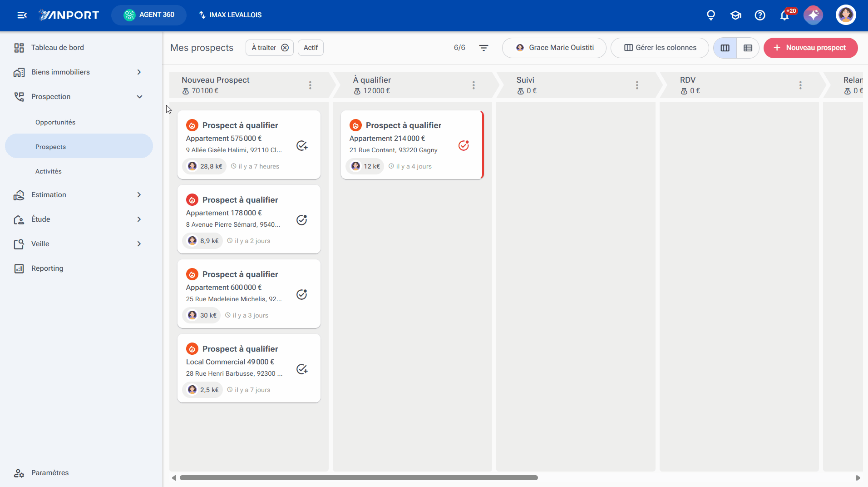Open the 9 Allée Gisèle Halimi prospect card
The image size is (868, 487).
(x=249, y=144)
